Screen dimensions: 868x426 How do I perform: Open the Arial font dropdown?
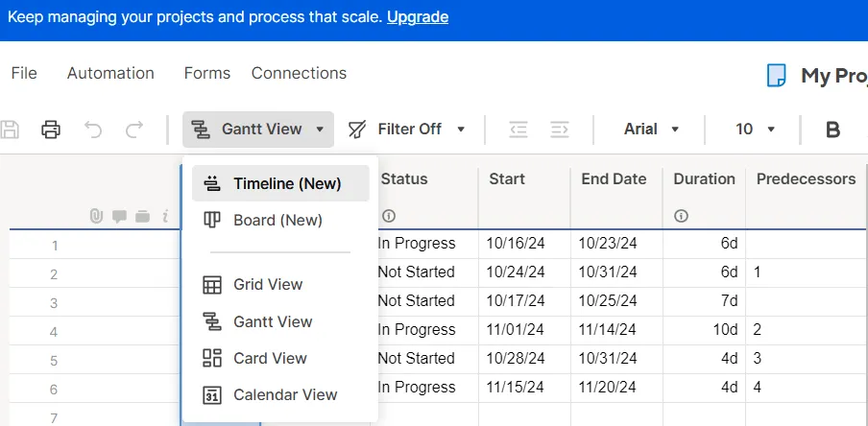coord(652,130)
